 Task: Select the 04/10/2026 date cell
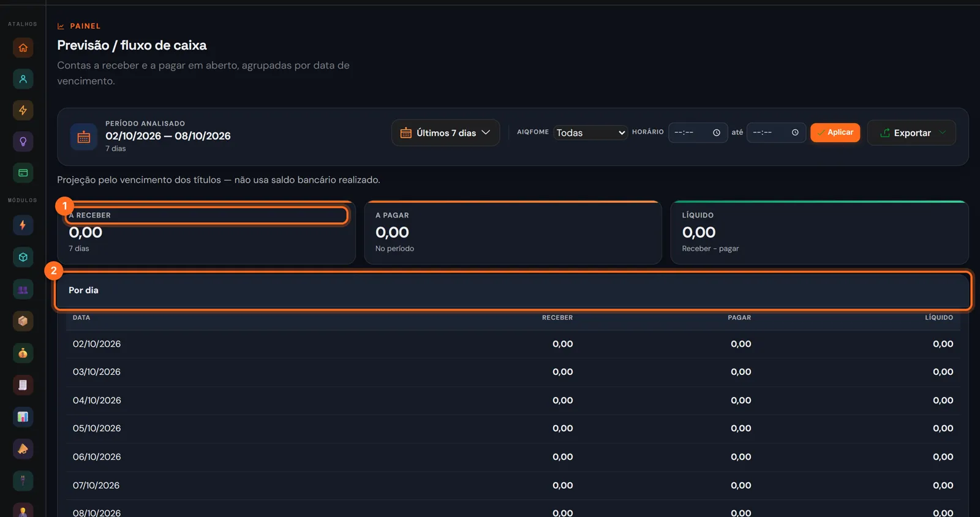point(97,401)
